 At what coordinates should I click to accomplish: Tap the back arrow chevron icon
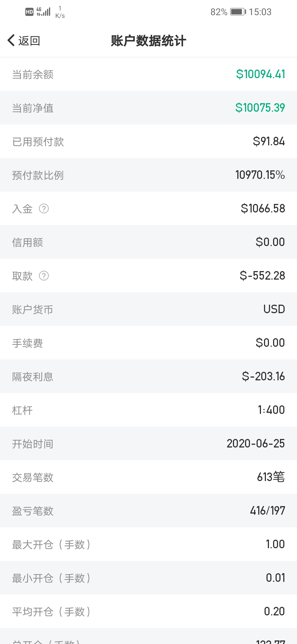pyautogui.click(x=11, y=40)
